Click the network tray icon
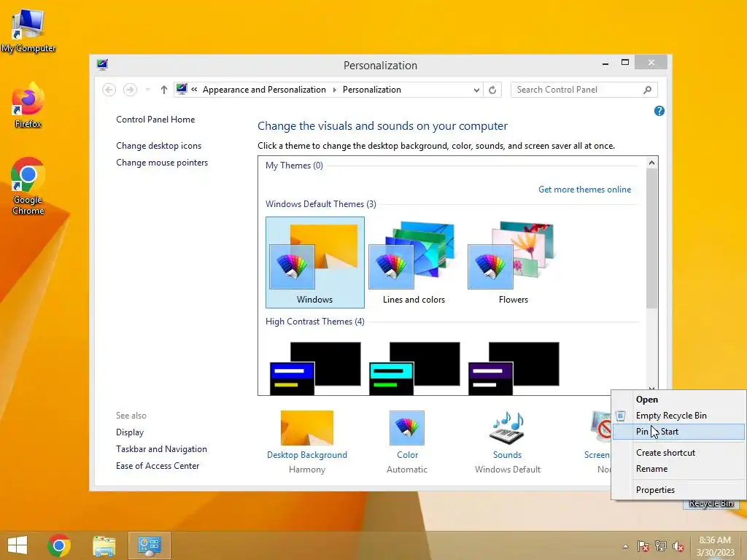 661,546
